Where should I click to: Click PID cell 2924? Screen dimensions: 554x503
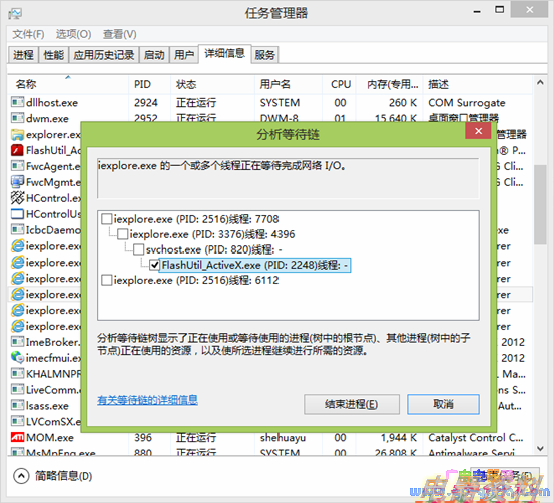[x=146, y=102]
